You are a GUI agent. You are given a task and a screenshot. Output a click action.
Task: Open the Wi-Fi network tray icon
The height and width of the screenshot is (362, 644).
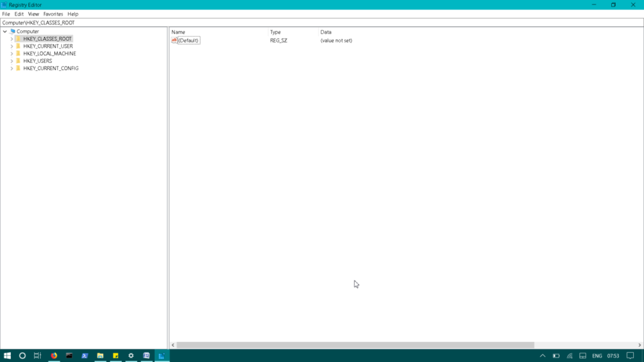pyautogui.click(x=570, y=356)
